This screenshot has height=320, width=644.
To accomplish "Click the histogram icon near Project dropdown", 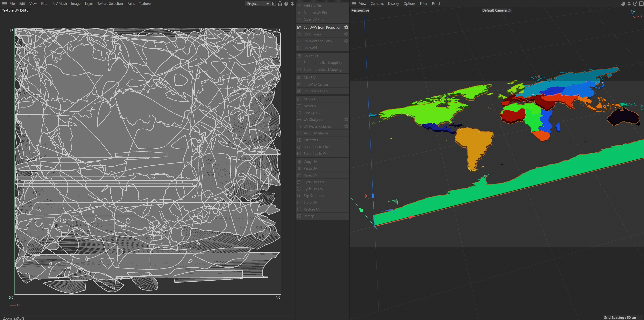I will coord(273,4).
